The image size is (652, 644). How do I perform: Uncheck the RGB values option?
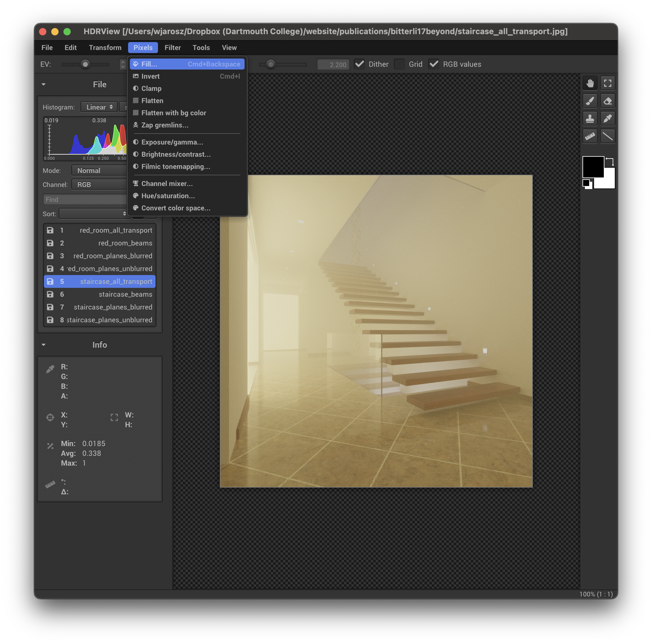coord(434,64)
